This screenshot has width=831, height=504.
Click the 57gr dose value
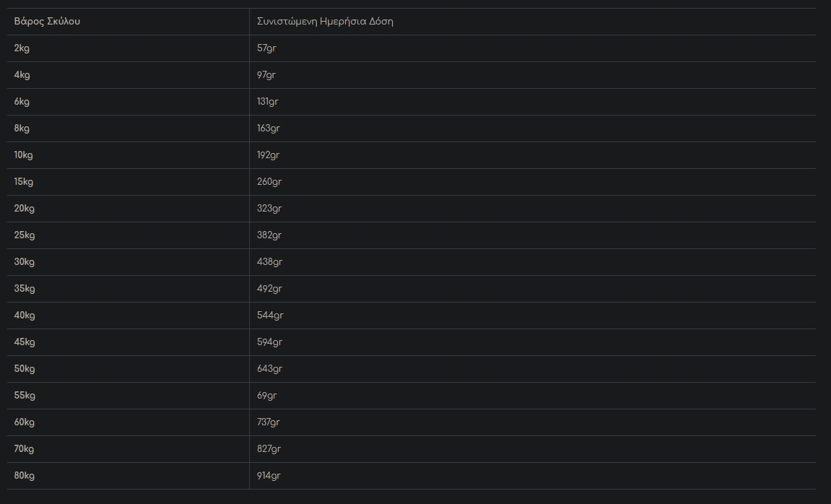(x=266, y=48)
